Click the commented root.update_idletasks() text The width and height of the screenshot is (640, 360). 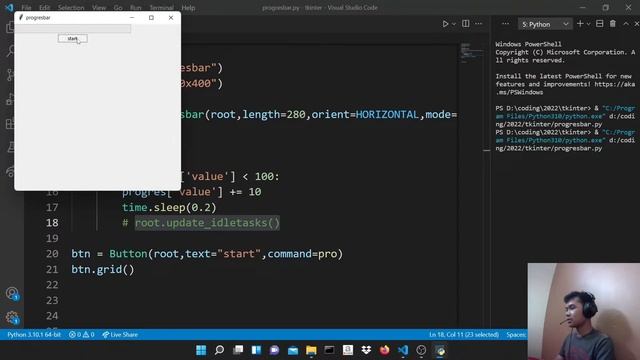coord(207,223)
